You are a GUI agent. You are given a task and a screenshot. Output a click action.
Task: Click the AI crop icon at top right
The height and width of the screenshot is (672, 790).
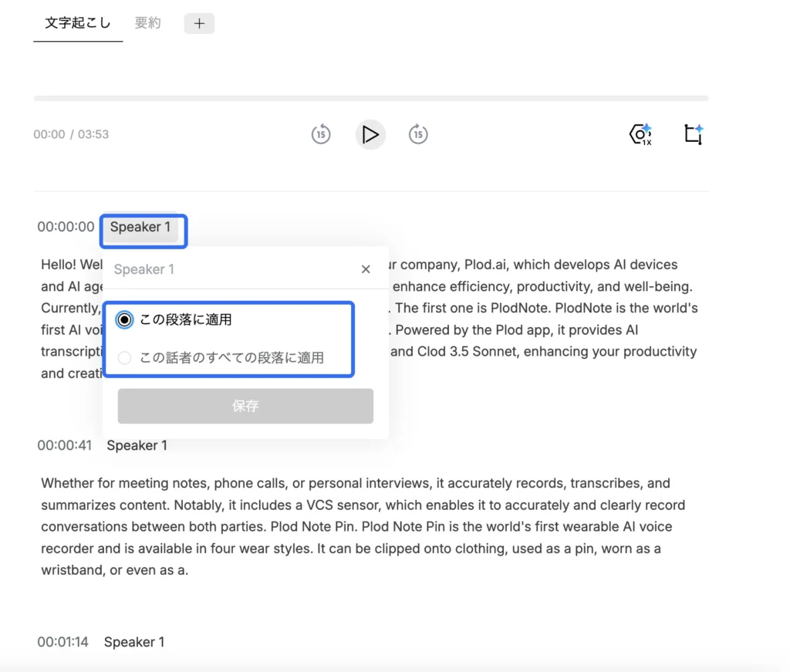[693, 134]
